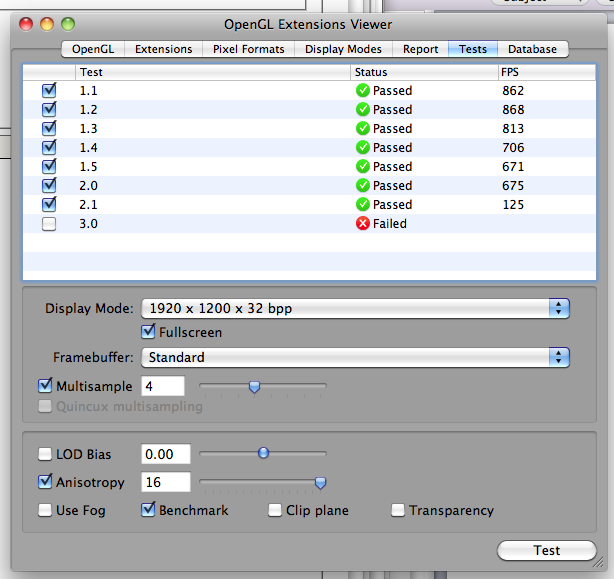The height and width of the screenshot is (579, 614).
Task: Click the Multisample slider thumb
Action: pyautogui.click(x=255, y=387)
